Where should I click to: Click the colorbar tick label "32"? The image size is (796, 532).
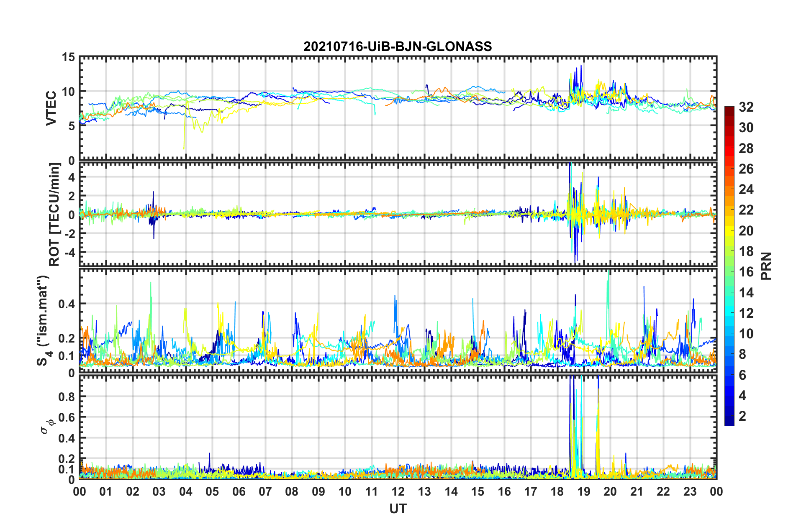tap(746, 107)
